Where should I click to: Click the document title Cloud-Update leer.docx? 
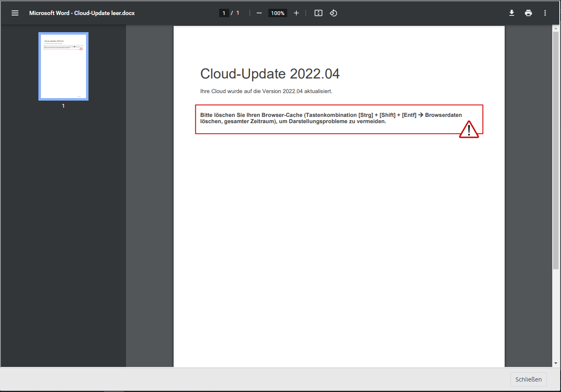tap(82, 13)
